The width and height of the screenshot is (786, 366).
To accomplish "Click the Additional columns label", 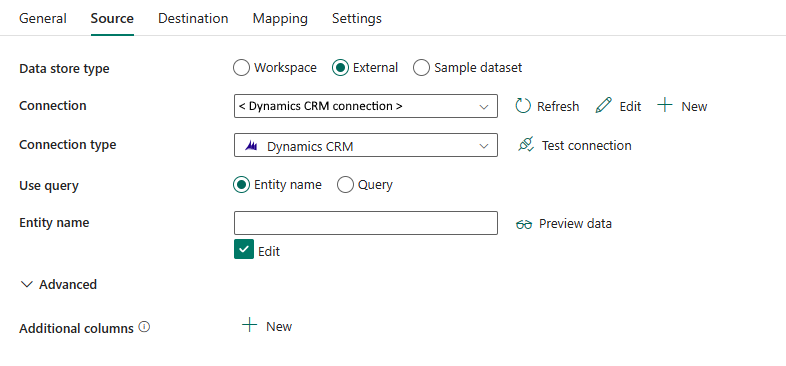I will (x=76, y=329).
